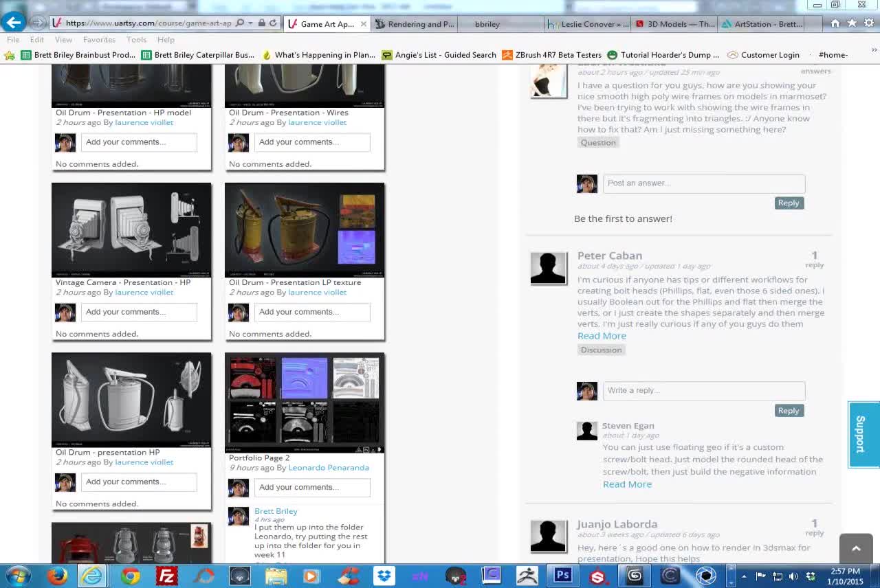Click the scroll-to-top arrow button

coord(856,548)
